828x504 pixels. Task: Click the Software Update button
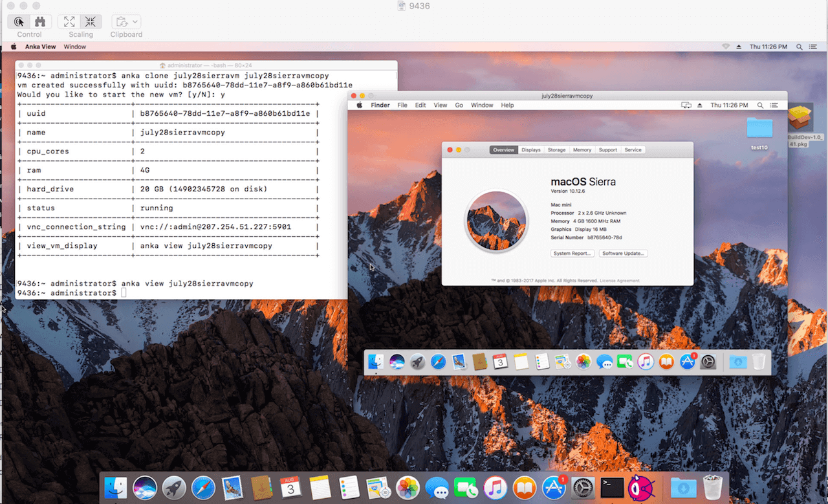[x=624, y=253]
